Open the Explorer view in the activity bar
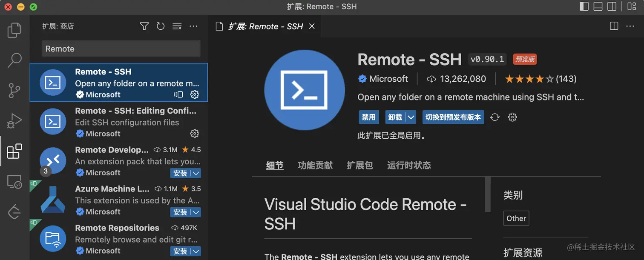The height and width of the screenshot is (260, 644). [x=14, y=30]
